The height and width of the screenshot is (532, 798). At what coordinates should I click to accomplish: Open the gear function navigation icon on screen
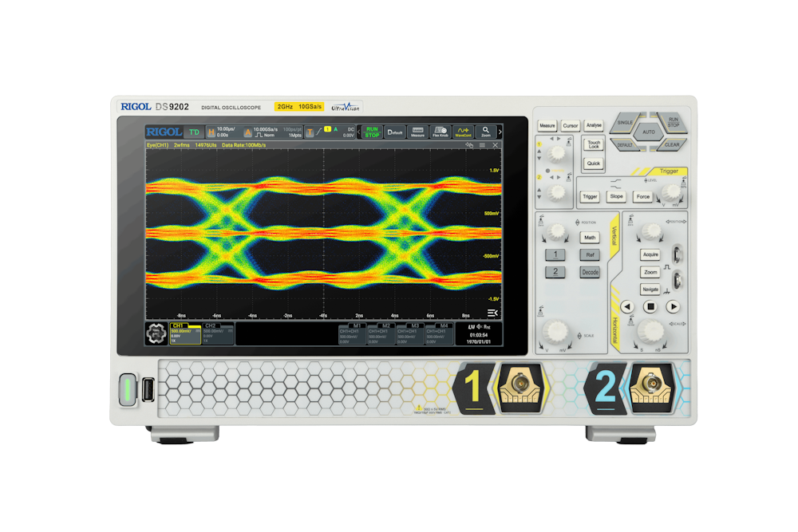point(156,333)
